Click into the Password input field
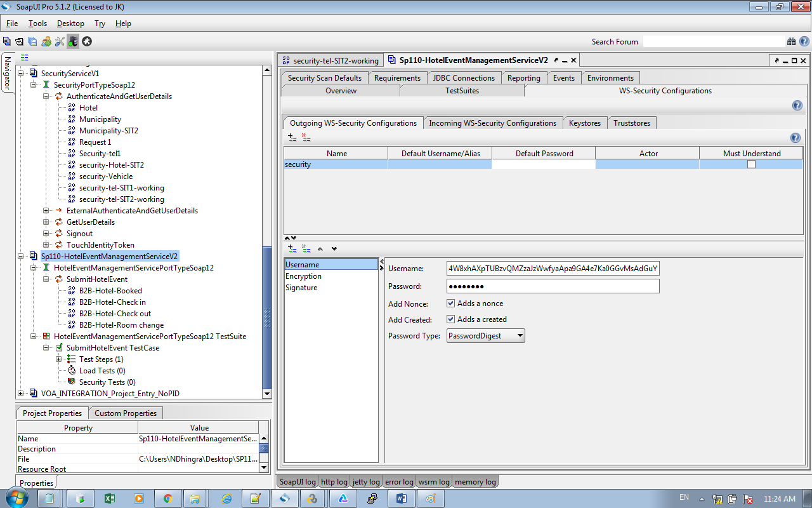 pyautogui.click(x=553, y=286)
